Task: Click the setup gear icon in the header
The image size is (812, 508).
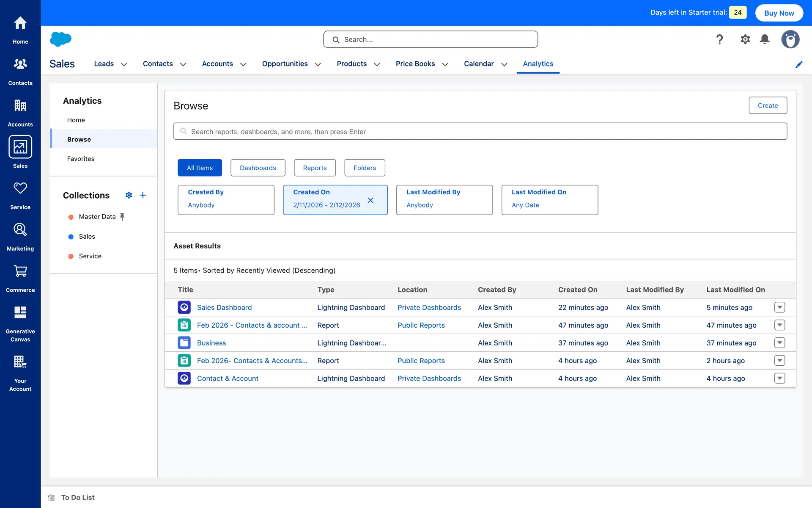Action: [x=745, y=39]
